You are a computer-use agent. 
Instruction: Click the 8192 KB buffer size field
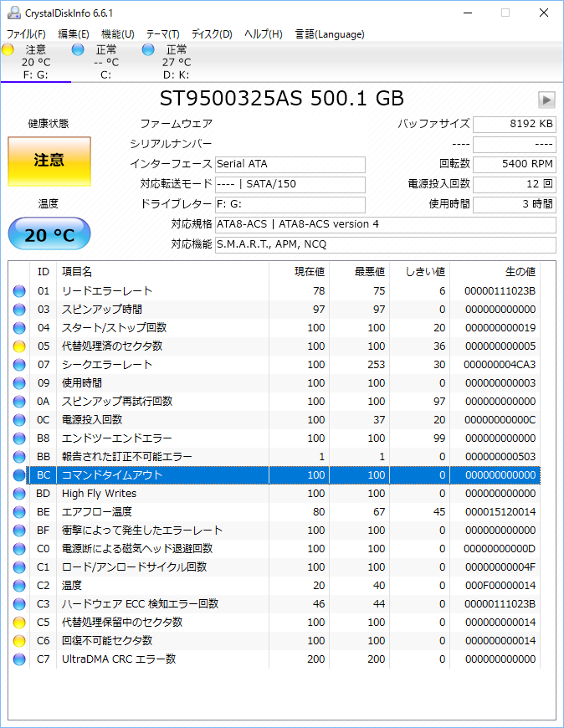pos(515,125)
